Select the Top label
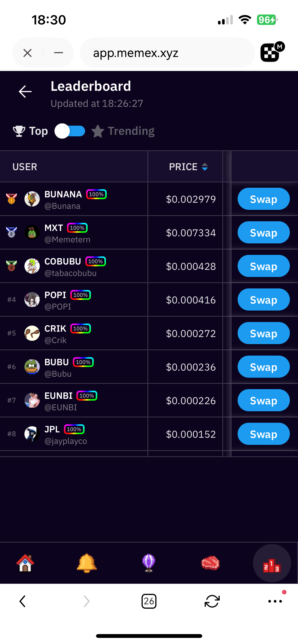298x644 pixels. click(x=38, y=131)
